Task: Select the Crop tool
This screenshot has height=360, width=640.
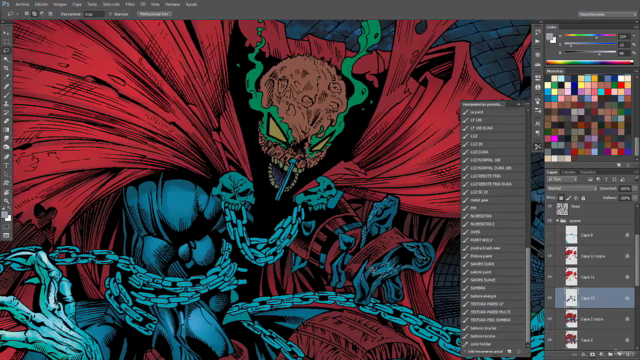Action: pyautogui.click(x=6, y=68)
